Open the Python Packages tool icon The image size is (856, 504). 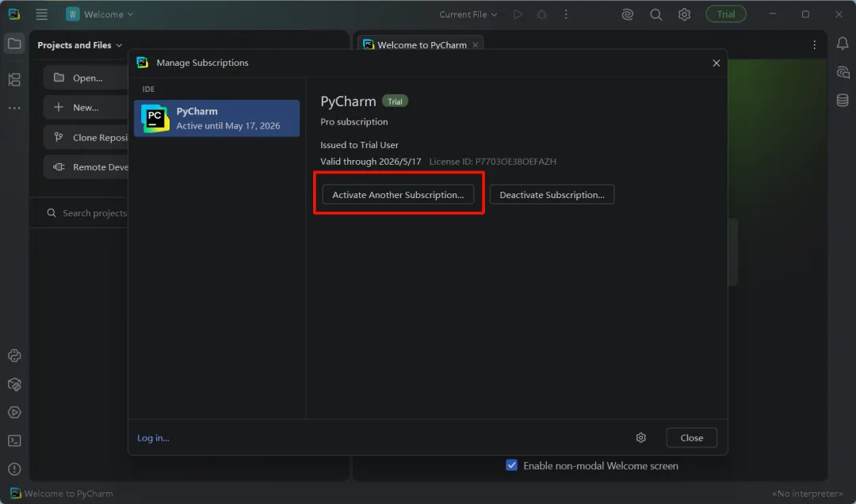coord(14,384)
